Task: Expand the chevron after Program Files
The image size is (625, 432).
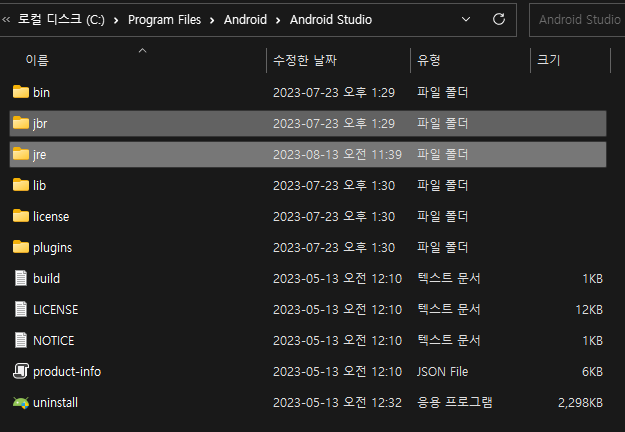Action: pyautogui.click(x=212, y=20)
